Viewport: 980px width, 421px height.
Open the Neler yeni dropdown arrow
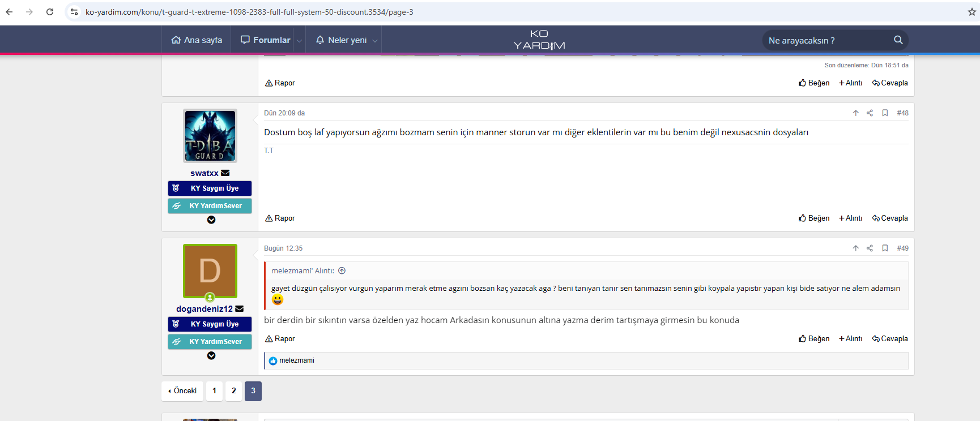(x=374, y=41)
